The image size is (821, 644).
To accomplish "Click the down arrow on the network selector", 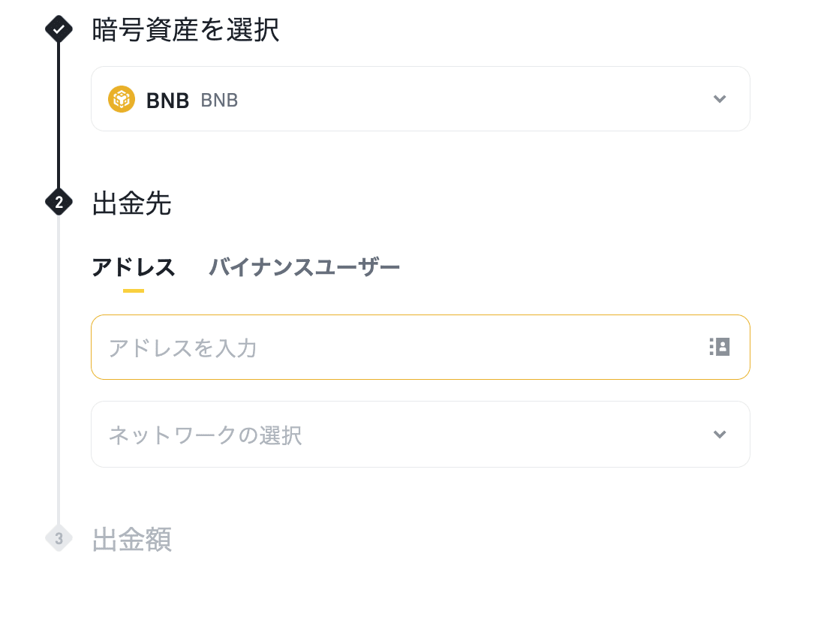I will [x=720, y=434].
